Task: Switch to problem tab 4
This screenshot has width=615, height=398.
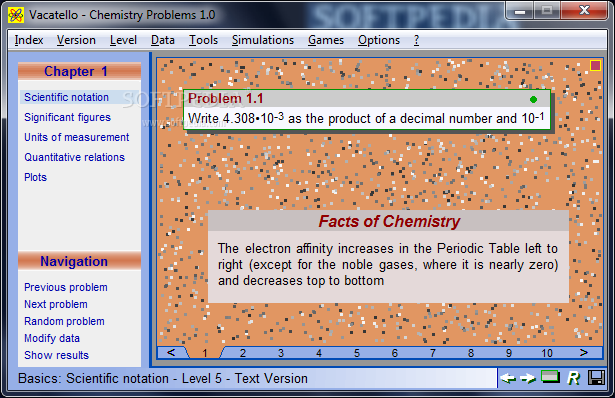Action: 319,353
